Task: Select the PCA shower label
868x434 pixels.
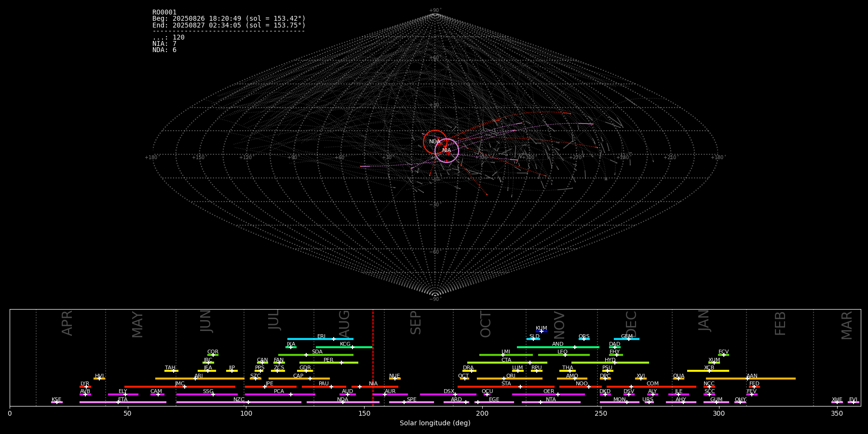Action: tap(279, 392)
